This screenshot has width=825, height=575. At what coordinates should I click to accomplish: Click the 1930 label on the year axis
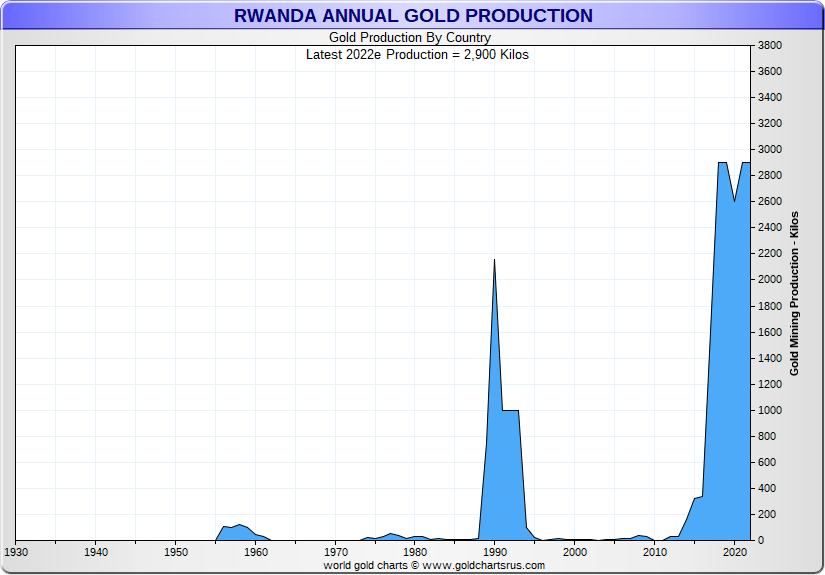[x=16, y=552]
